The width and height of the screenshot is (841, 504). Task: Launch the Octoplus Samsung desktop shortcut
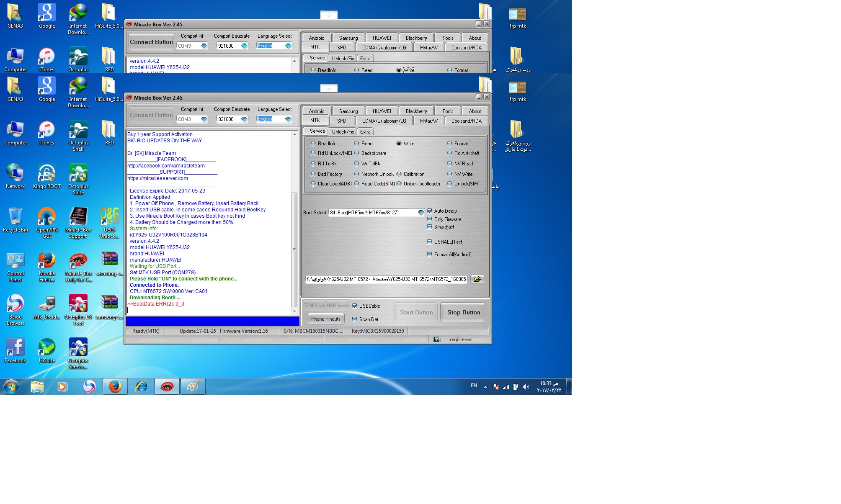click(78, 354)
